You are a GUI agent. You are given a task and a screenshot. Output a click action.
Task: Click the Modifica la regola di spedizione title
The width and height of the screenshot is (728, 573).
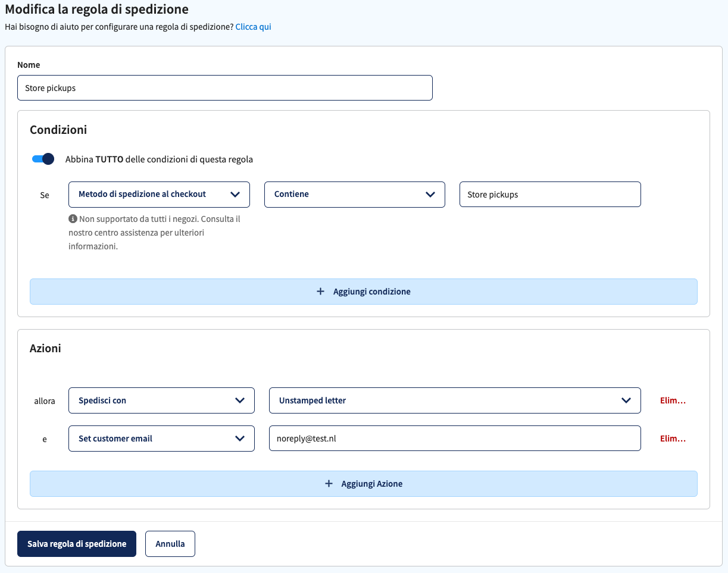tap(97, 9)
